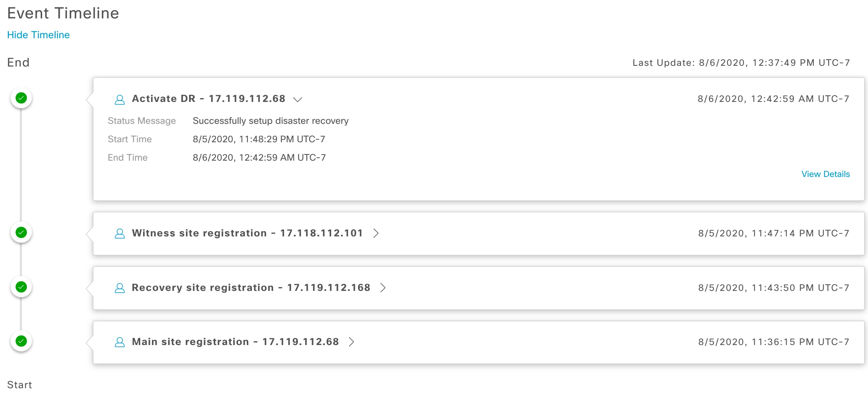Viewport: 868px width, 396px height.
Task: Click user icon beside Witness site registration
Action: [120, 234]
